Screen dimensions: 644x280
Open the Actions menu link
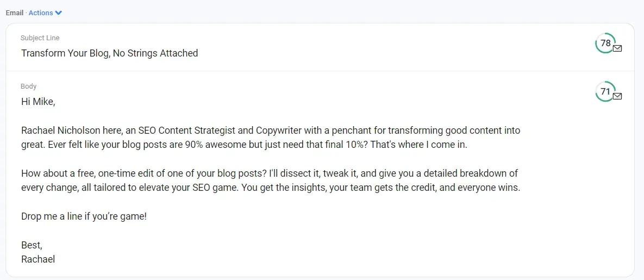41,13
